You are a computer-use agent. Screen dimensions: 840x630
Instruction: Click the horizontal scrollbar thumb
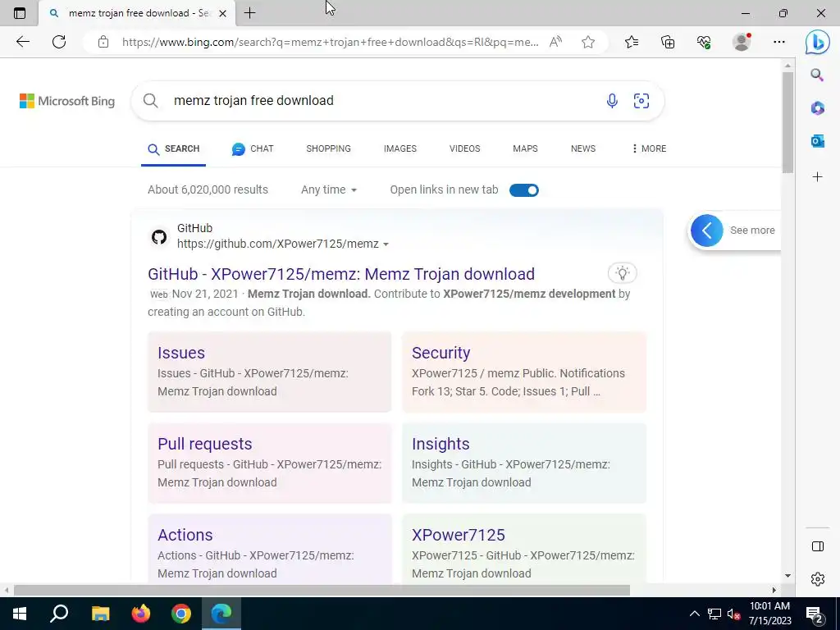tap(322, 591)
